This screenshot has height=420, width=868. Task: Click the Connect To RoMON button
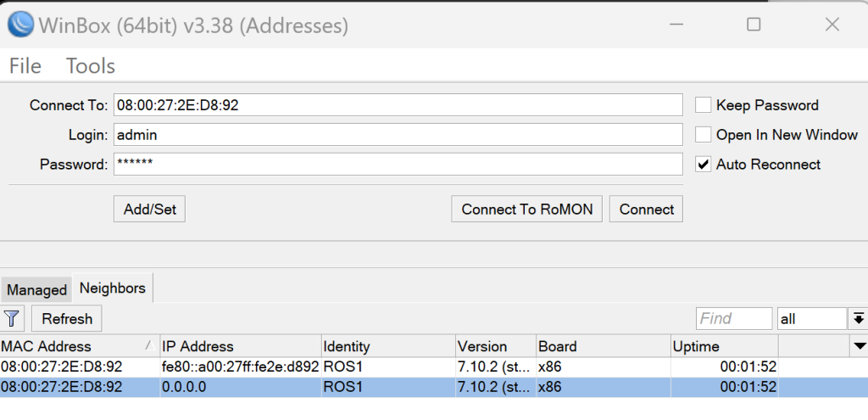[x=526, y=209]
